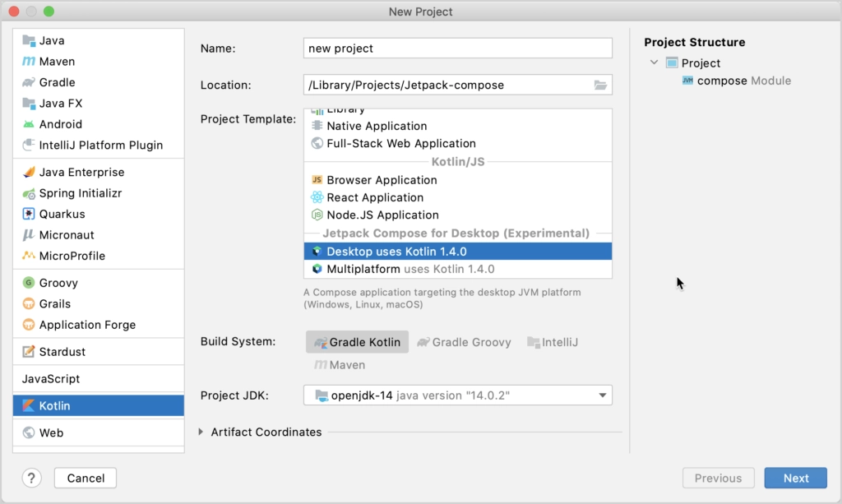The height and width of the screenshot is (504, 842).
Task: Select Full-Stack Web Application globe icon
Action: point(317,143)
